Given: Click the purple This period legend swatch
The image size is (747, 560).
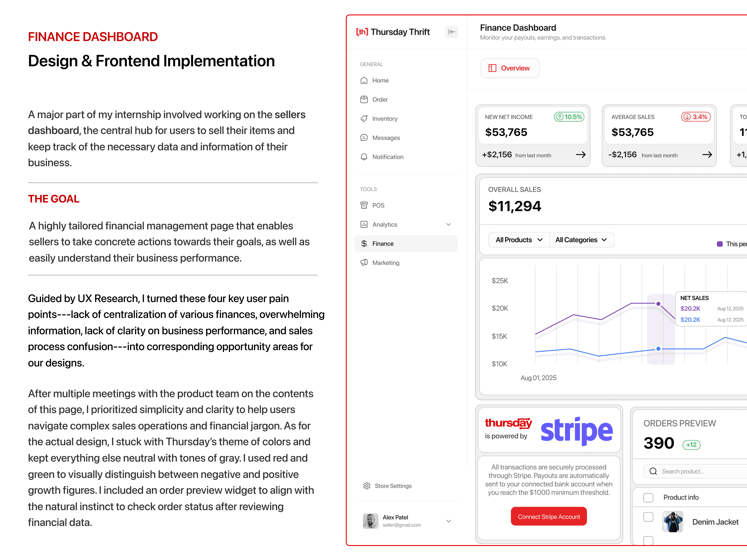Looking at the screenshot, I should [720, 244].
